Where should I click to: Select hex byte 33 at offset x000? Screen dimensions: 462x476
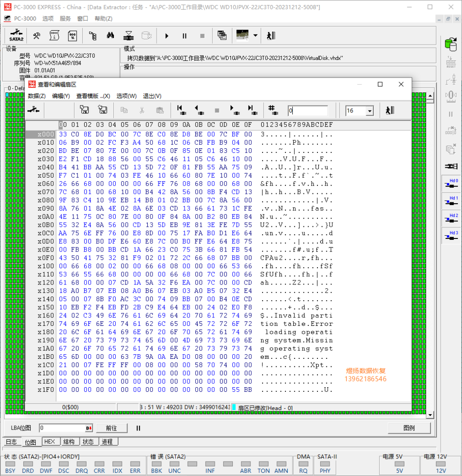point(63,134)
